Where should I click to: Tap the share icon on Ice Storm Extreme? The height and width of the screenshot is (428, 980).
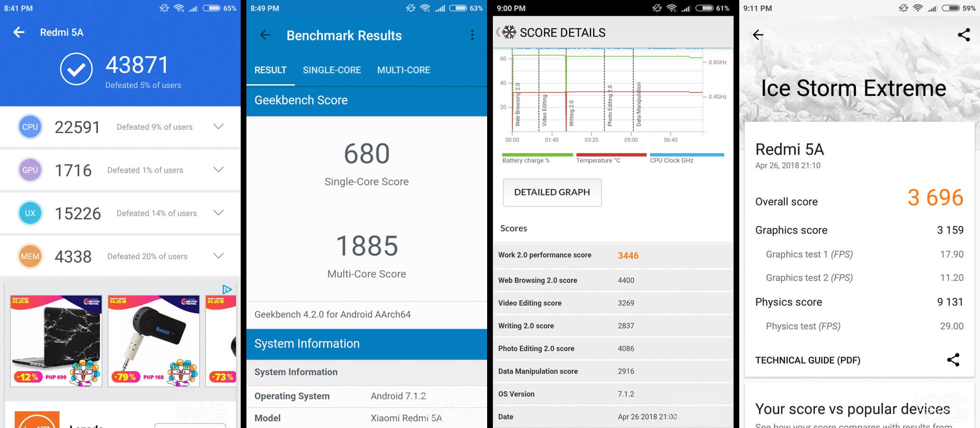click(x=964, y=35)
